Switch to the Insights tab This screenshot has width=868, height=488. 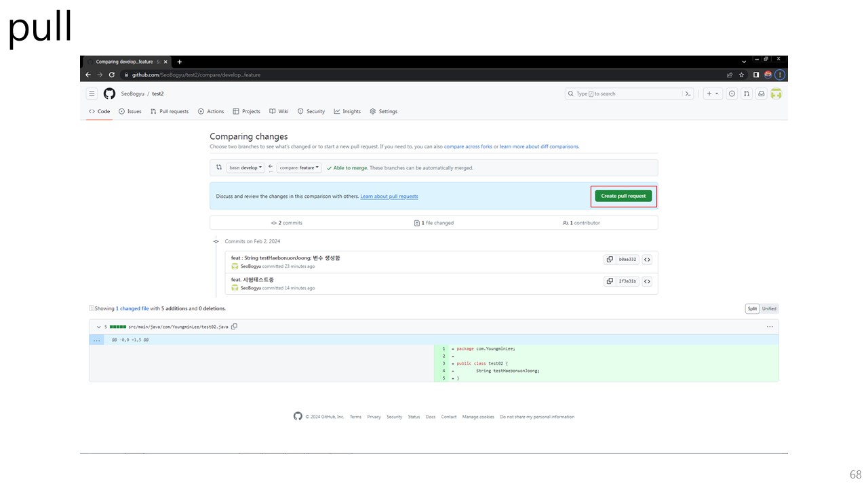pyautogui.click(x=347, y=111)
